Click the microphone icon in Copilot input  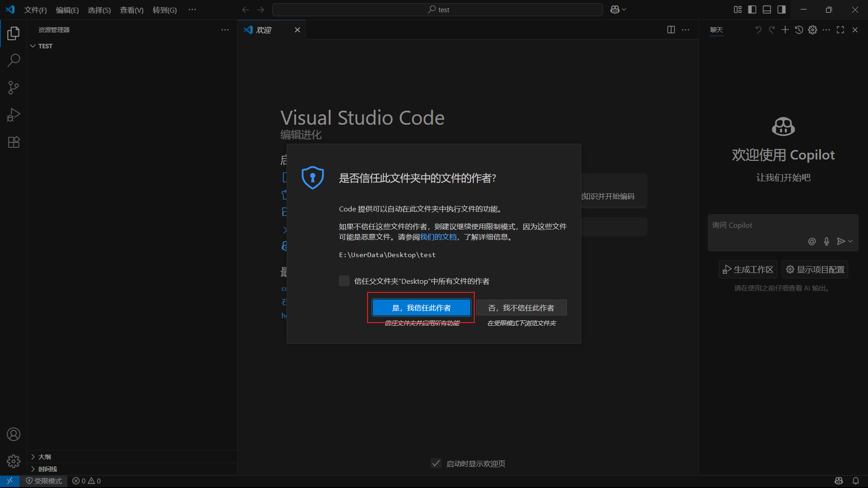[x=826, y=241]
